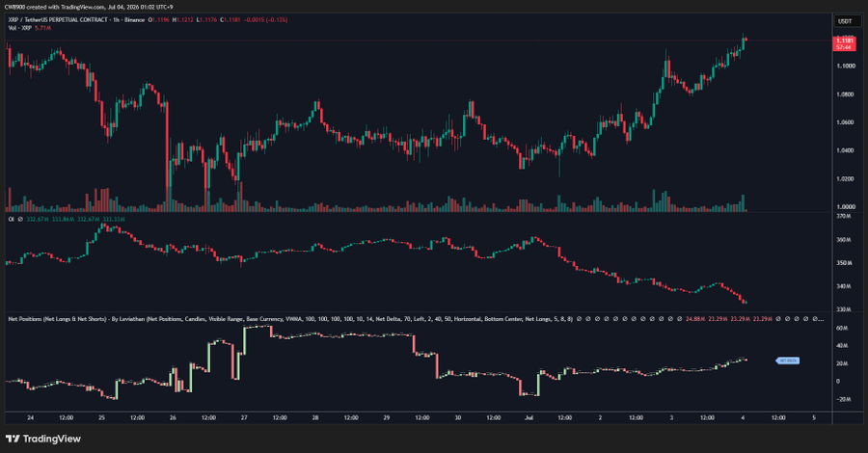The width and height of the screenshot is (868, 453).
Task: Click date label 29 on time axis
Action: coord(387,417)
